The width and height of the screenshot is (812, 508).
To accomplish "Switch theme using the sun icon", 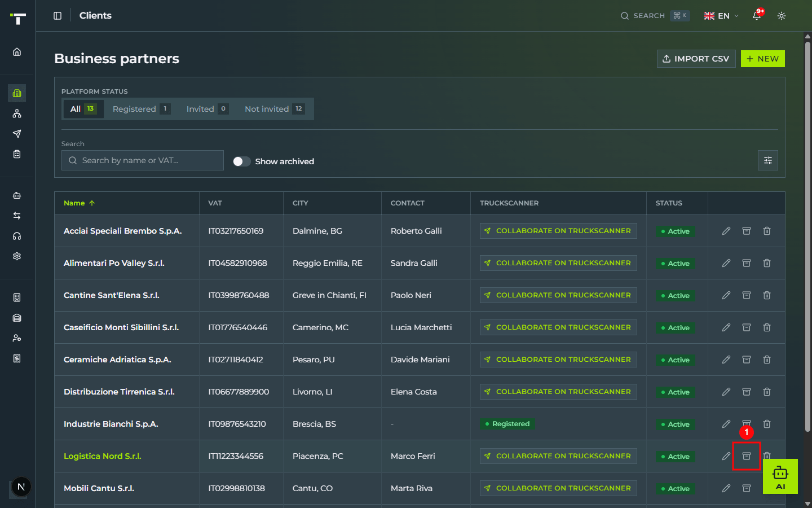I will pyautogui.click(x=782, y=16).
